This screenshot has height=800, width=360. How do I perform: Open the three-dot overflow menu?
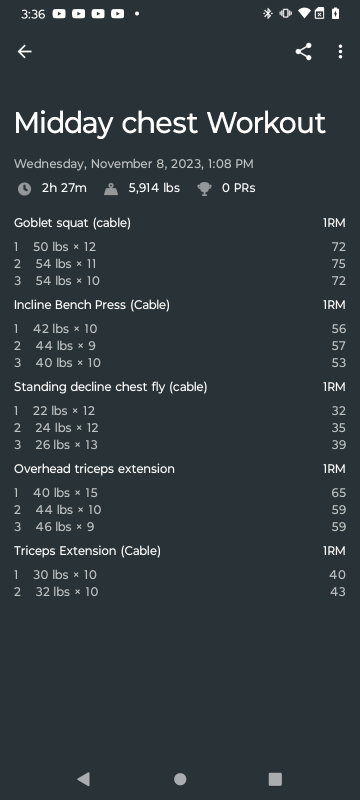(x=340, y=52)
